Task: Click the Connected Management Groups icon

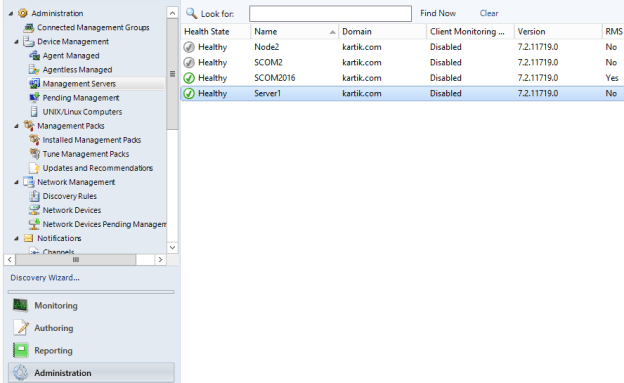Action: click(x=29, y=27)
